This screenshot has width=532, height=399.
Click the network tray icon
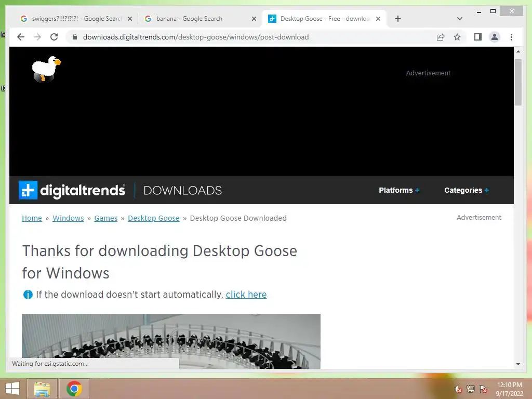471,389
